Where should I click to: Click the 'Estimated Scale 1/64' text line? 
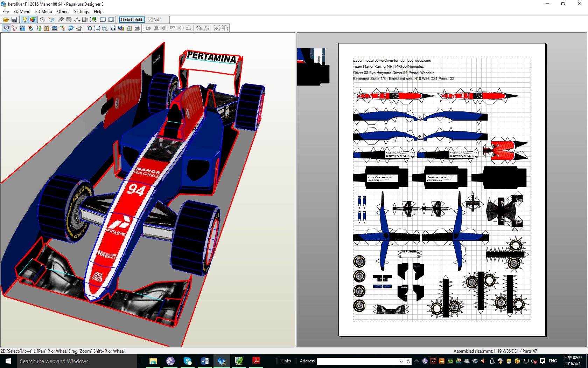(x=404, y=79)
